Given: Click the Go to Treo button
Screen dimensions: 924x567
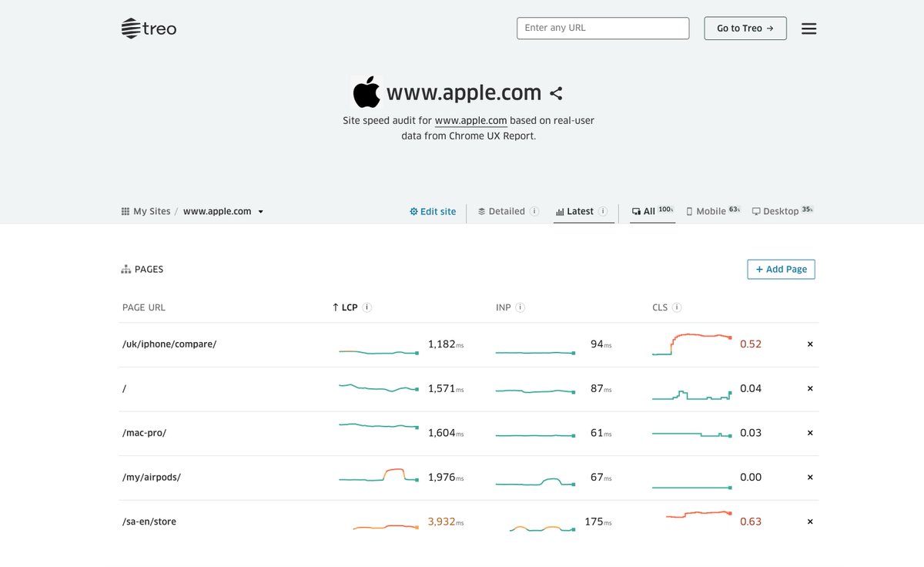Looking at the screenshot, I should click(745, 29).
